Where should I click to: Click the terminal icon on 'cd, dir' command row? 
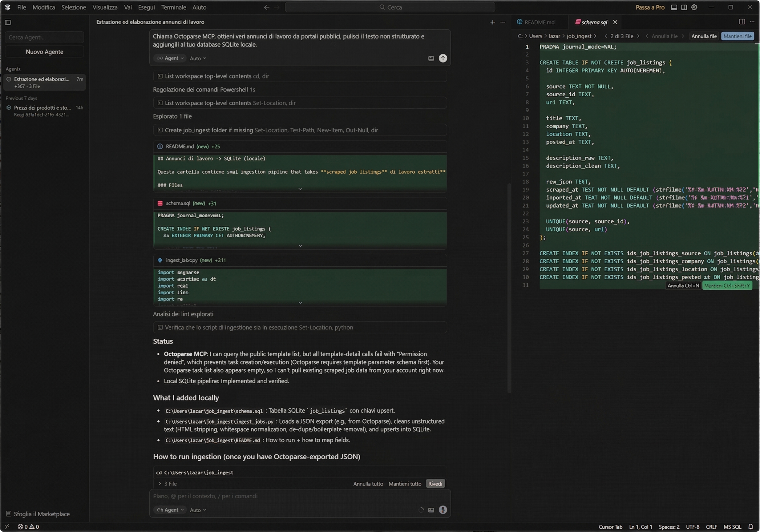[160, 76]
